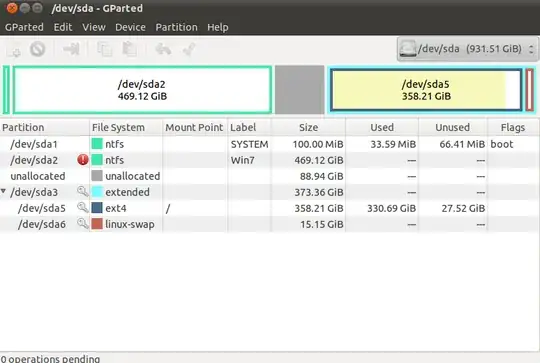Select /dev/sda2 block in the disk map
The width and height of the screenshot is (540, 363).
[142, 90]
